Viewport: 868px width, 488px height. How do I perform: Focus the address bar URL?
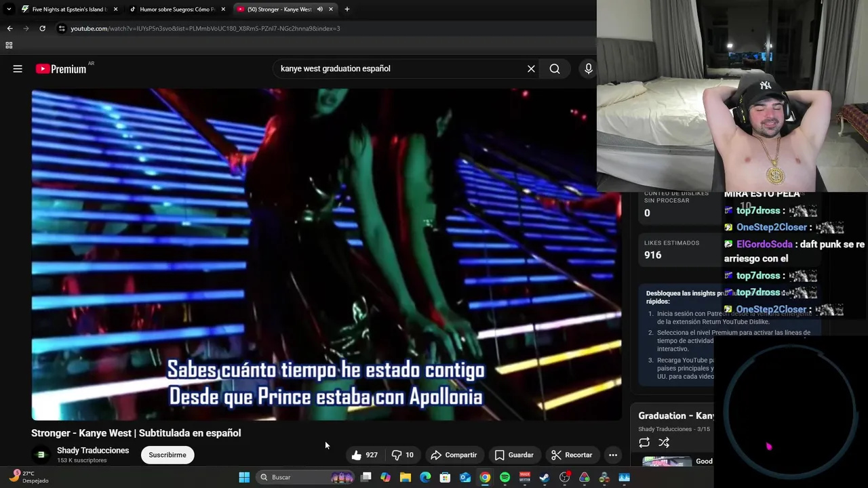click(205, 28)
